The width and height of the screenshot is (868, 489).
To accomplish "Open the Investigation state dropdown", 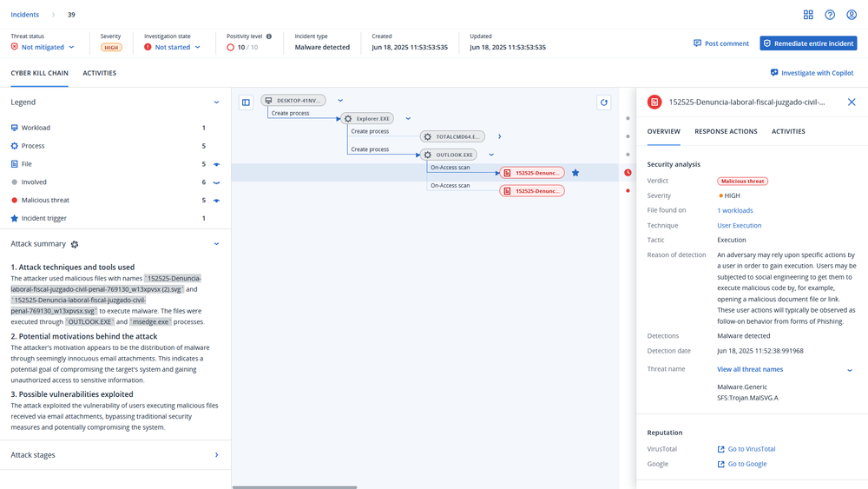I will point(172,47).
